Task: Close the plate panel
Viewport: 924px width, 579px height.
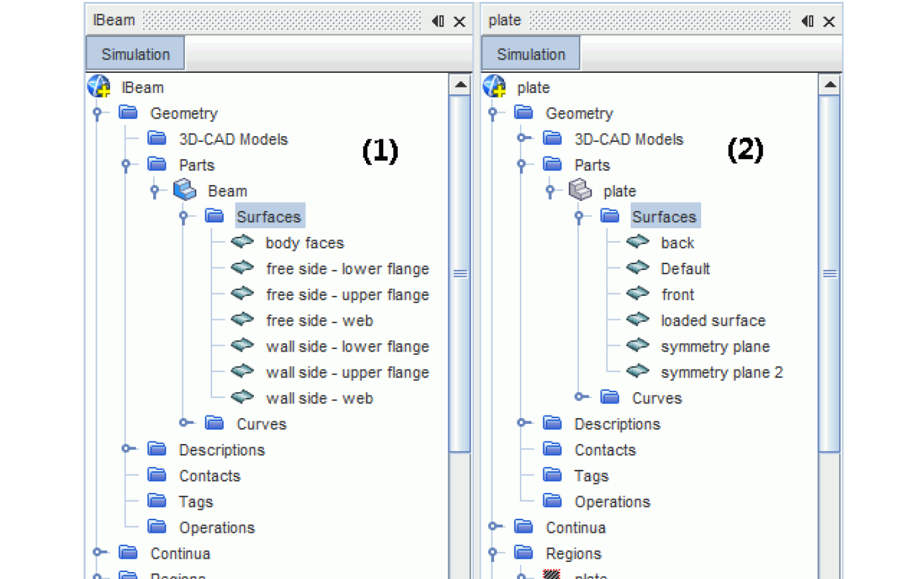Action: [828, 22]
